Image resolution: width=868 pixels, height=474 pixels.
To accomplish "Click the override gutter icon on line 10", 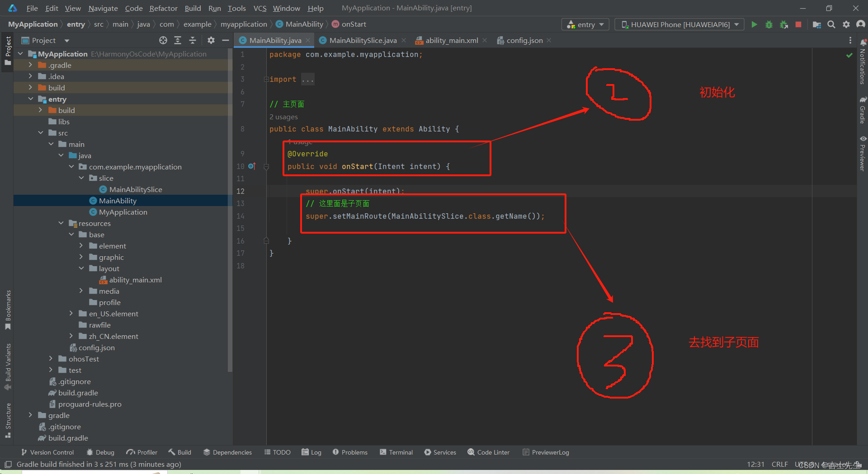I will 252,166.
